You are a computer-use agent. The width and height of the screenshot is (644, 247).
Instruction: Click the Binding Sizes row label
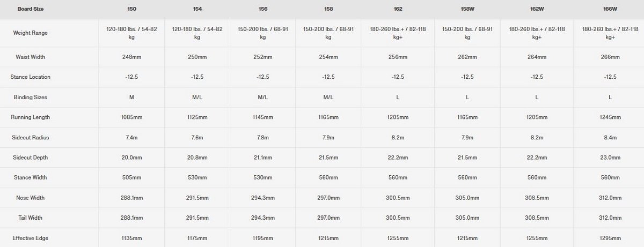pyautogui.click(x=31, y=97)
